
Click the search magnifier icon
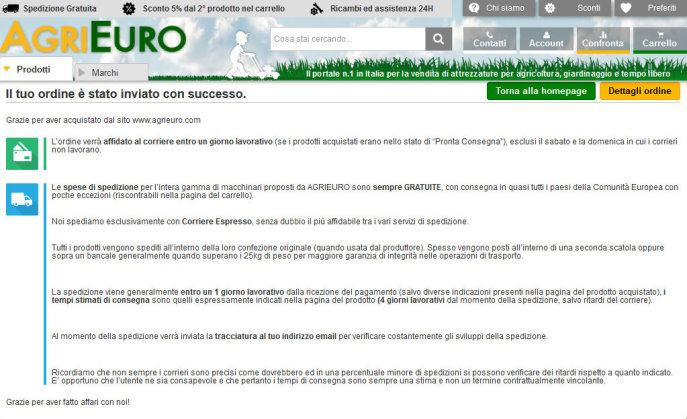click(x=438, y=39)
